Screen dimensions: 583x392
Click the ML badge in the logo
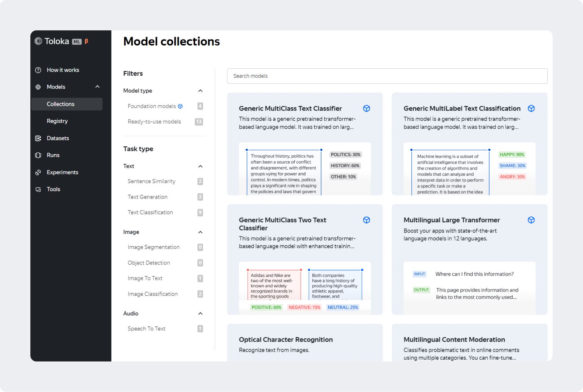click(77, 42)
